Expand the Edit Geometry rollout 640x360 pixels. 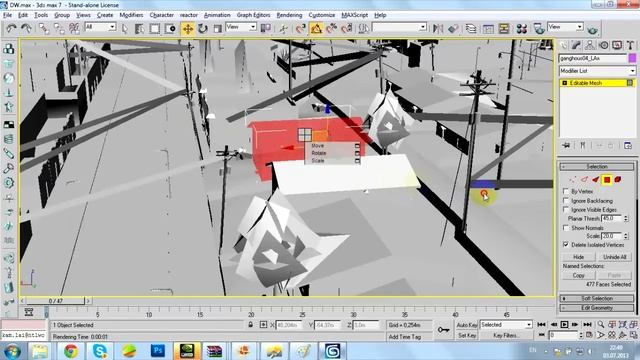(597, 308)
